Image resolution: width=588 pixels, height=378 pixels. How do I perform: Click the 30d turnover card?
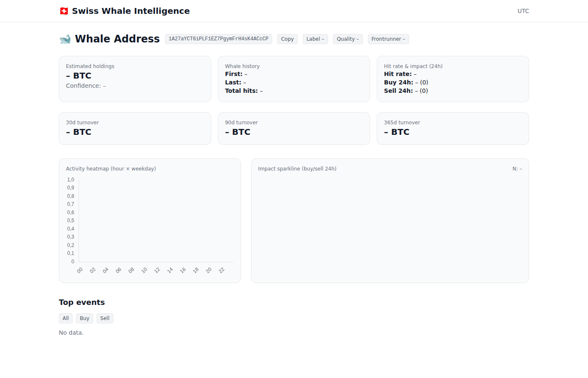(x=135, y=129)
